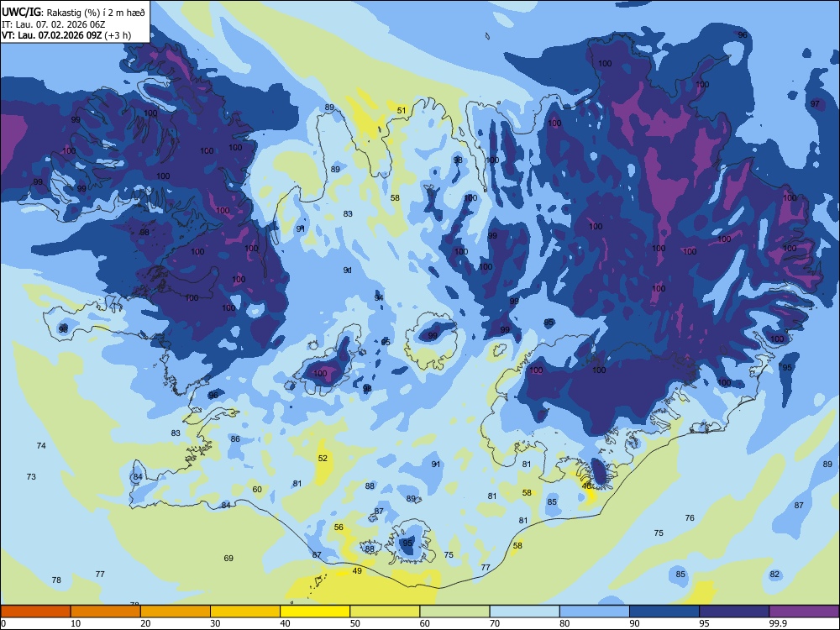
Task: Select the orange 10–20 legend color block
Action: coord(106,612)
